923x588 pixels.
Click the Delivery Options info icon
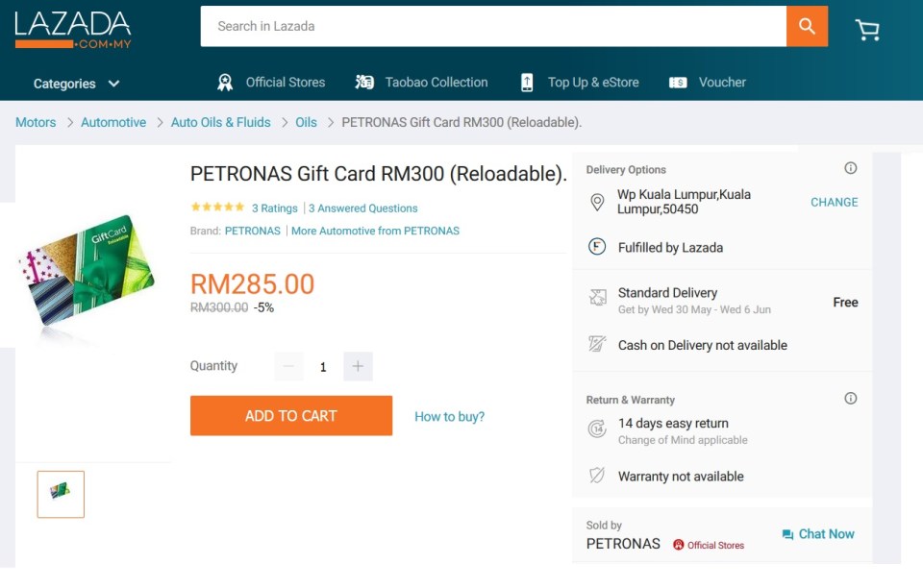(850, 168)
